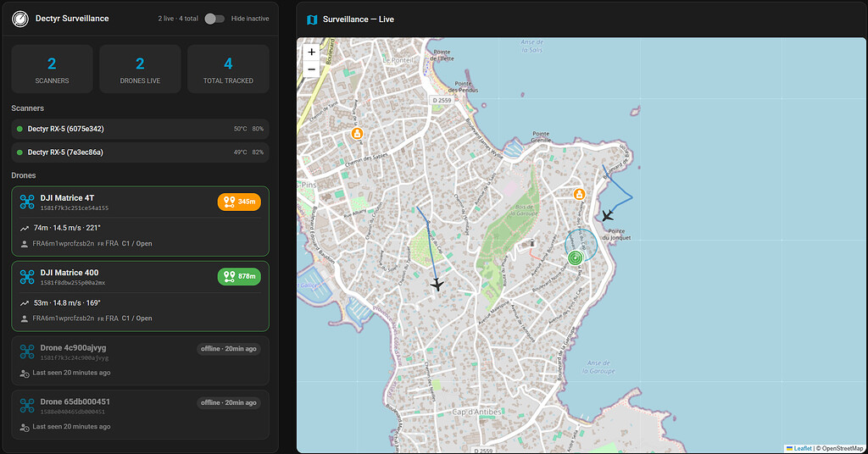Click the green scanner radar marker on map
The image size is (868, 454).
tap(576, 257)
